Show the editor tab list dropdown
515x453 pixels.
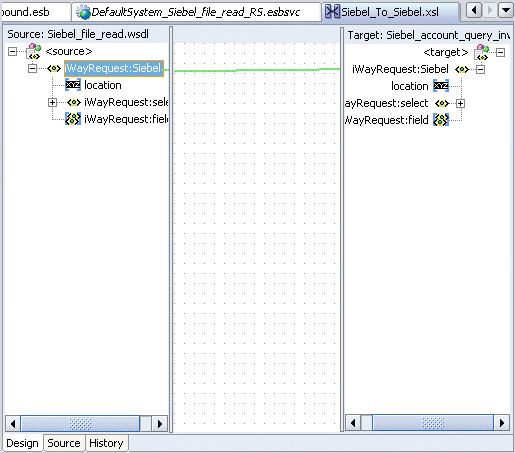click(x=506, y=11)
